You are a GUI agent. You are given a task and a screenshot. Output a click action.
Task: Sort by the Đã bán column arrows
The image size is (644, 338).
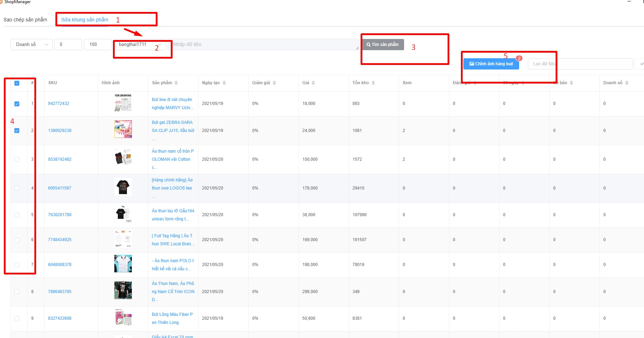click(571, 83)
